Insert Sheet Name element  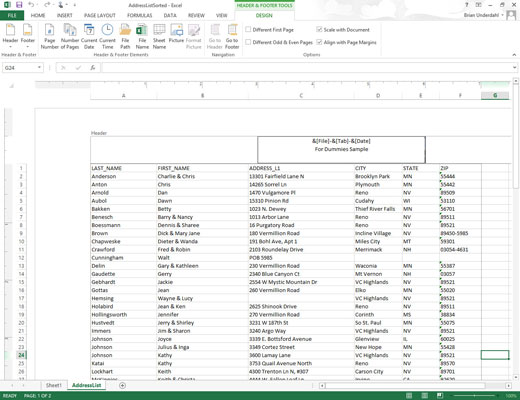pos(159,37)
